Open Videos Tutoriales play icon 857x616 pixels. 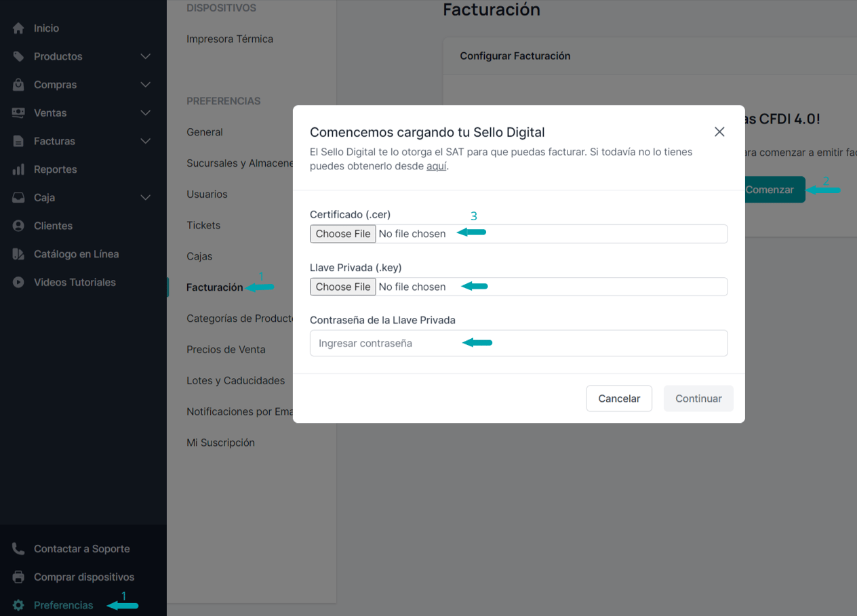17,282
